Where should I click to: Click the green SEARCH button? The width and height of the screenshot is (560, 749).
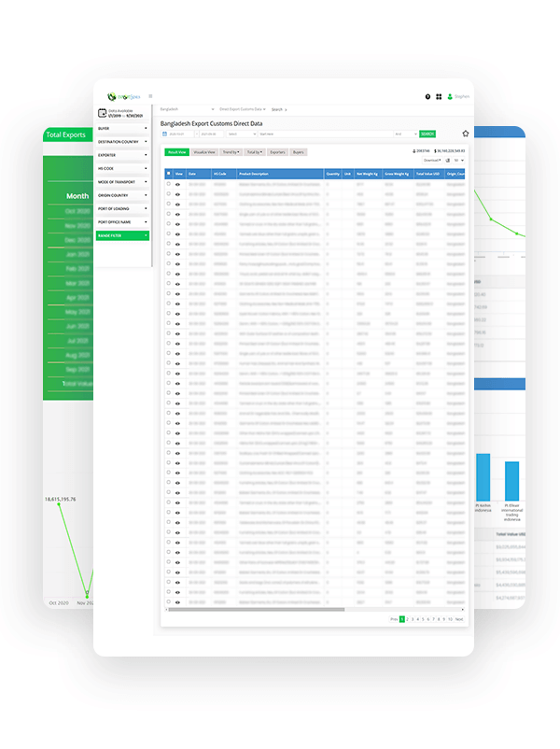pos(427,134)
